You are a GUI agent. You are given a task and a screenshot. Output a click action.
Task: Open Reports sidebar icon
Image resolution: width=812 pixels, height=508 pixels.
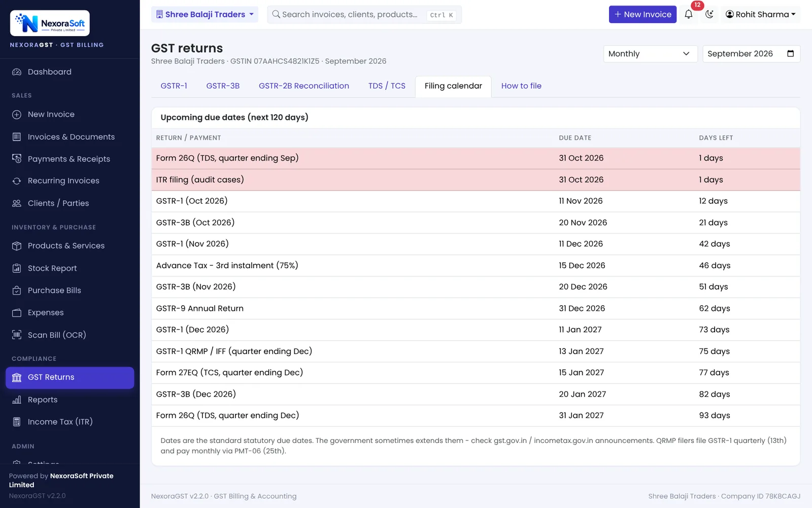(17, 400)
